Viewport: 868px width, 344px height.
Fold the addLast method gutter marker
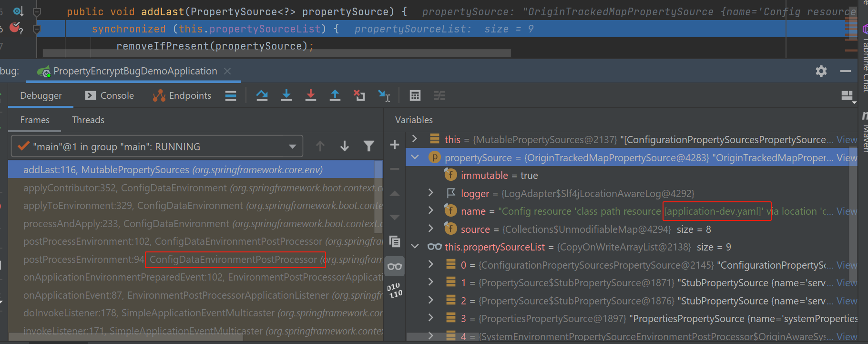point(36,11)
